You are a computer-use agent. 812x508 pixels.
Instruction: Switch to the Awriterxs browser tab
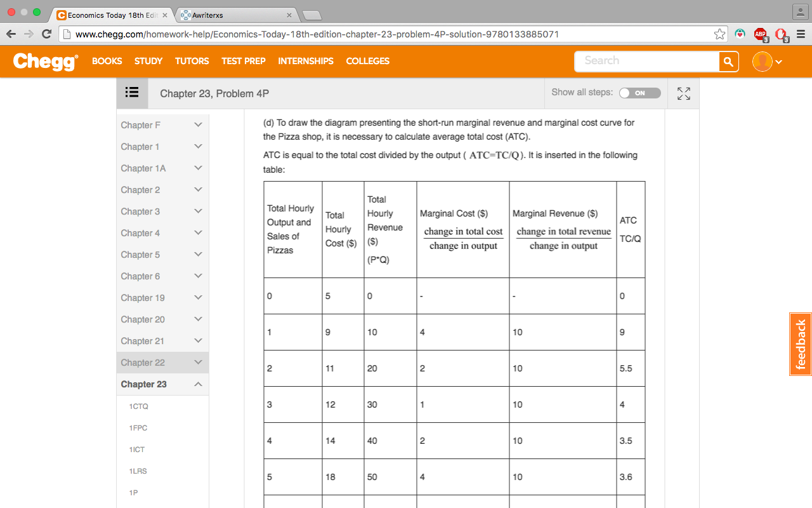pyautogui.click(x=235, y=15)
